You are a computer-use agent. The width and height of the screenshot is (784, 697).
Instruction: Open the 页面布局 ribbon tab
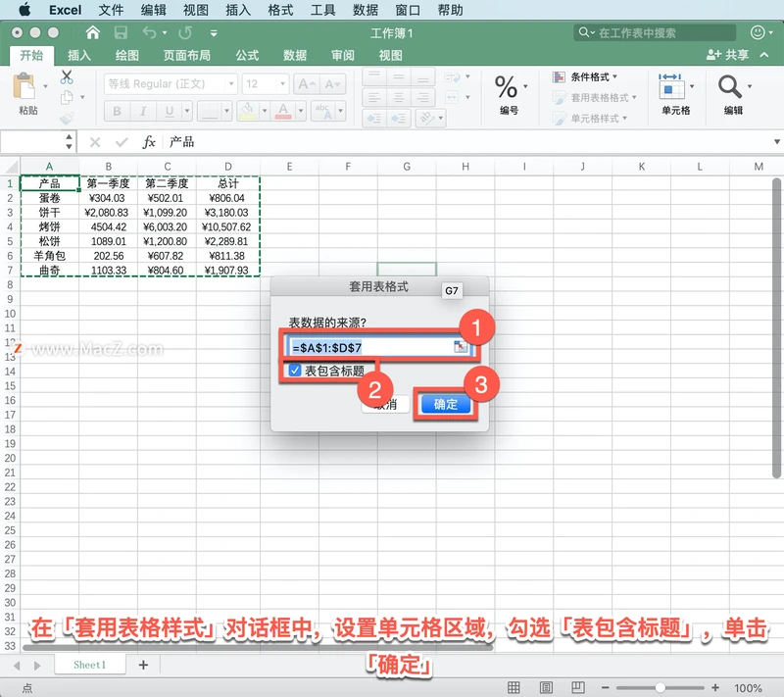pos(186,55)
